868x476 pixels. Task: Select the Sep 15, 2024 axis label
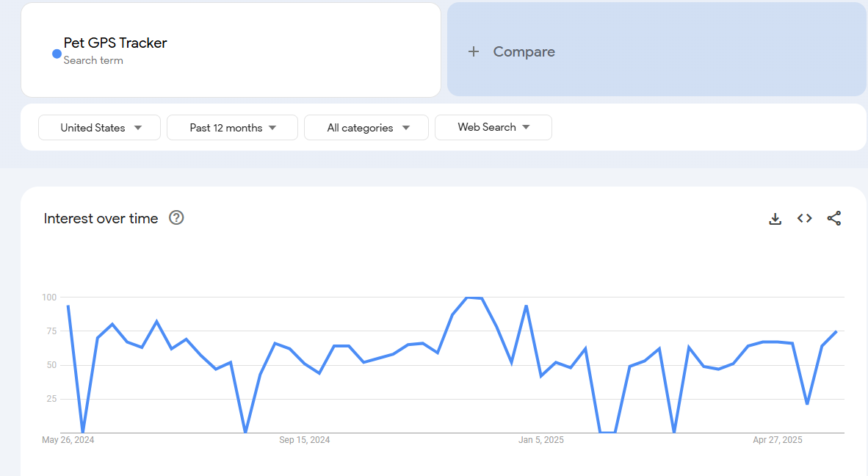304,440
